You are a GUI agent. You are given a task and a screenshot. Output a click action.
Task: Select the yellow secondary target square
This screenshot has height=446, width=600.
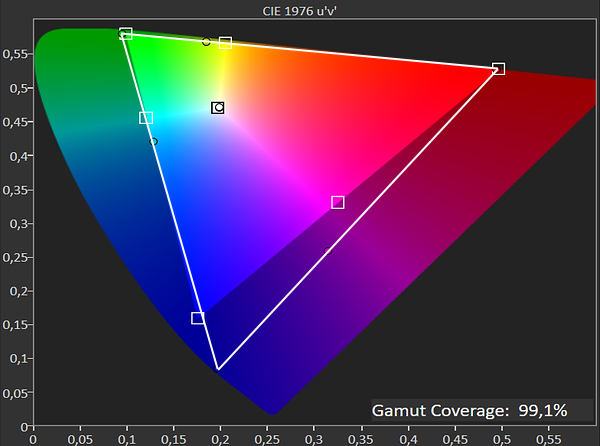225,42
